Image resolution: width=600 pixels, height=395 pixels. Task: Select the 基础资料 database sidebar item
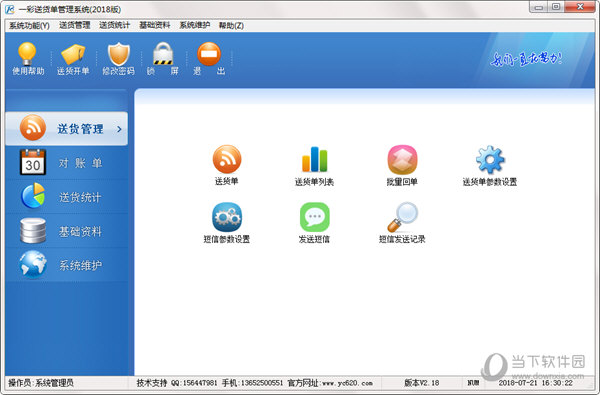point(67,231)
